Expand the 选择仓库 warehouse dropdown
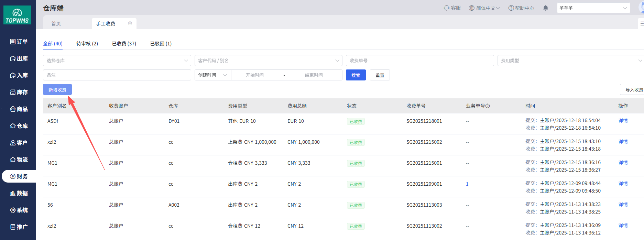 pos(117,61)
